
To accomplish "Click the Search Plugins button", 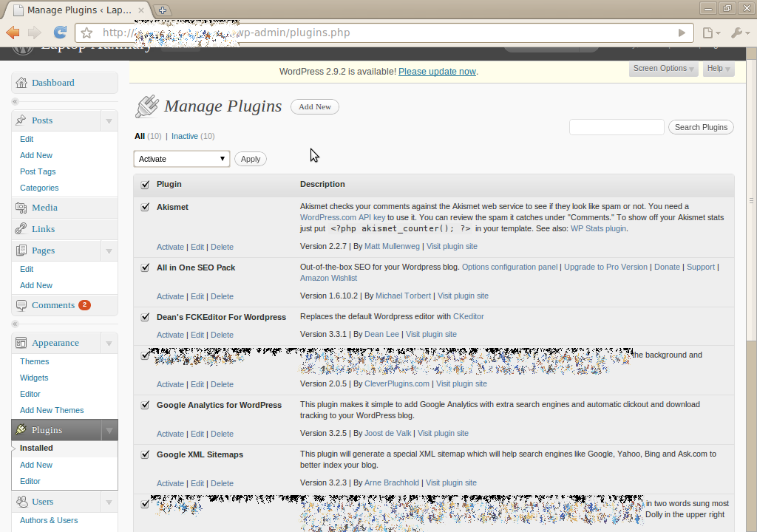I will tap(701, 127).
